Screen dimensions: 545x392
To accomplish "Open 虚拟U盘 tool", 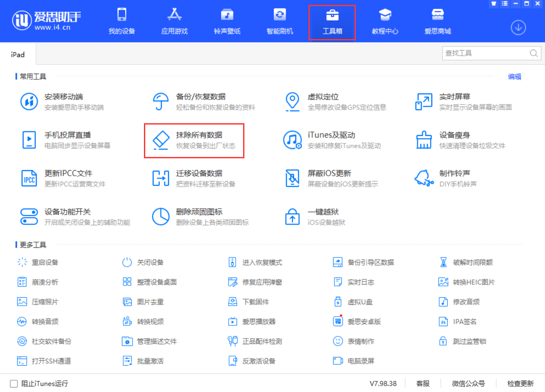I will (353, 302).
